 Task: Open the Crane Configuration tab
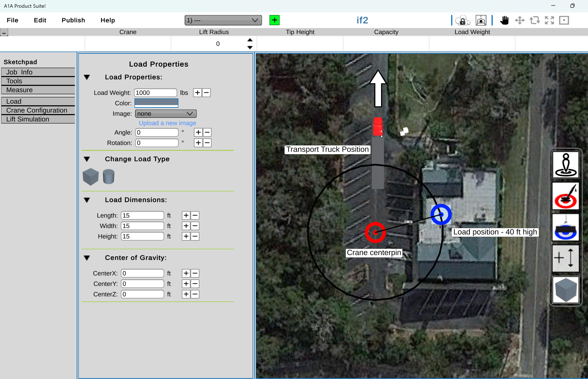click(38, 110)
